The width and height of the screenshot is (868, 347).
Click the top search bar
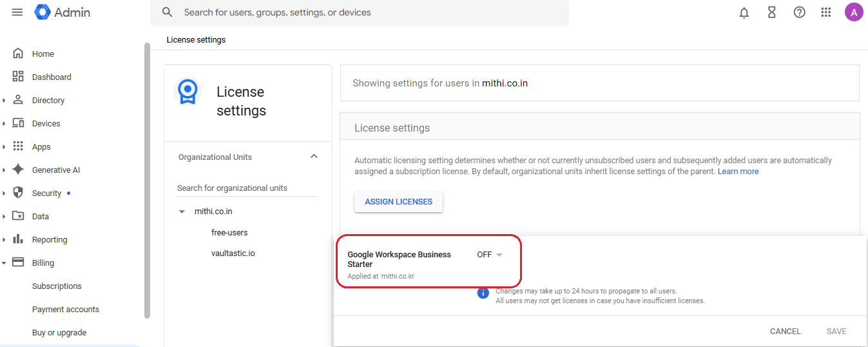coord(360,13)
